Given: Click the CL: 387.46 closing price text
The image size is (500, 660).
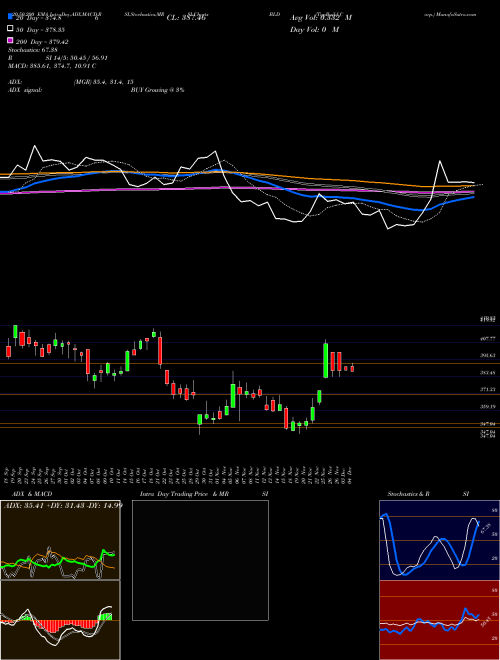Looking at the screenshot, I should pyautogui.click(x=186, y=18).
